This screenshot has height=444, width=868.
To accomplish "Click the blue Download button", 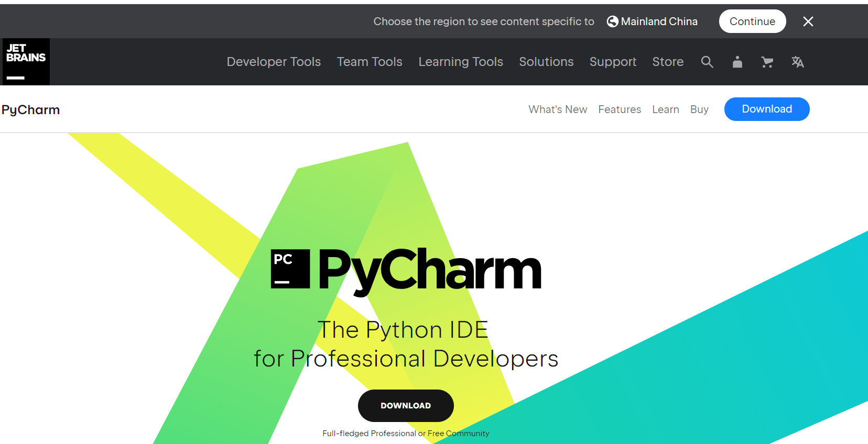I will pos(767,109).
